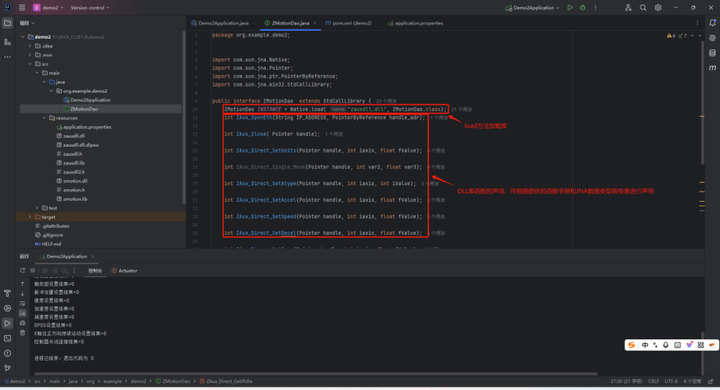Click the editor vertical scrollbar
The height and width of the screenshot is (390, 720).
702,101
